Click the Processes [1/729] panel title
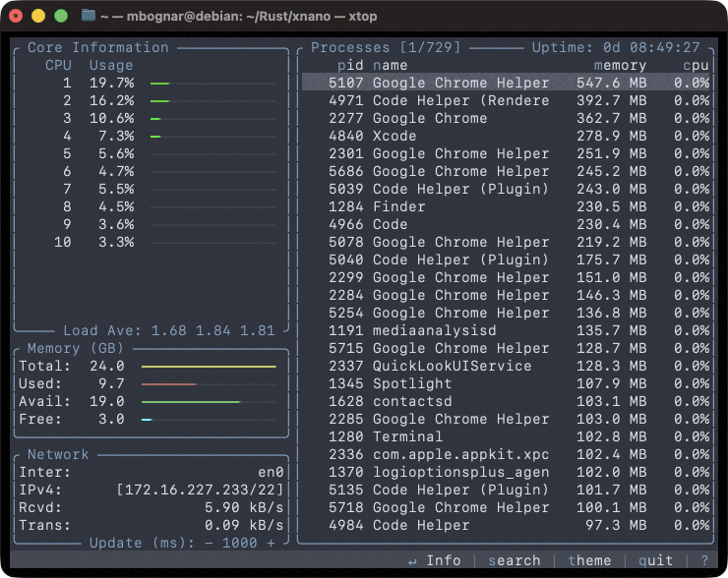The image size is (728, 578). (386, 47)
